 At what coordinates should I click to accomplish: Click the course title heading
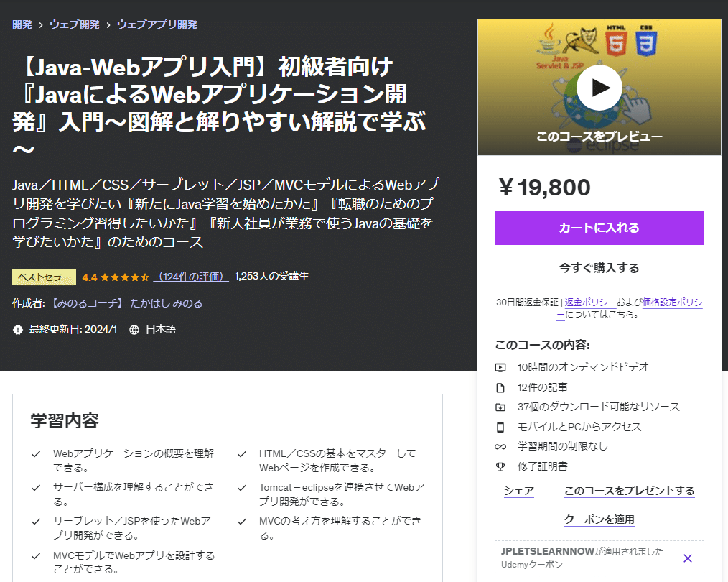pos(219,108)
